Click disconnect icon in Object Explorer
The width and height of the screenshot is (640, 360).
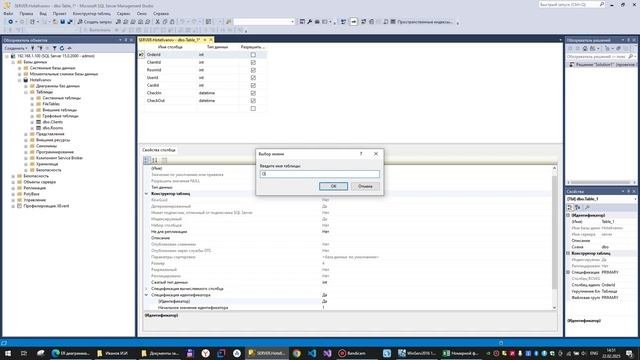40,48
